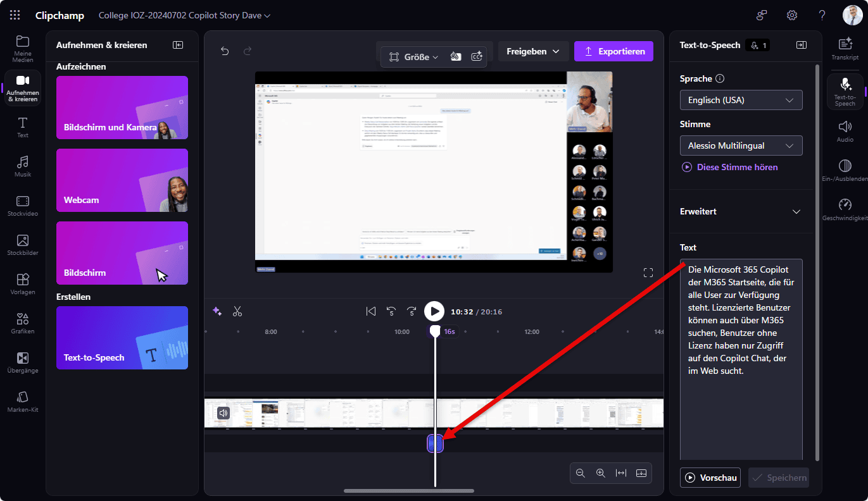868x501 pixels.
Task: Enter fullscreen preview mode
Action: pyautogui.click(x=648, y=273)
